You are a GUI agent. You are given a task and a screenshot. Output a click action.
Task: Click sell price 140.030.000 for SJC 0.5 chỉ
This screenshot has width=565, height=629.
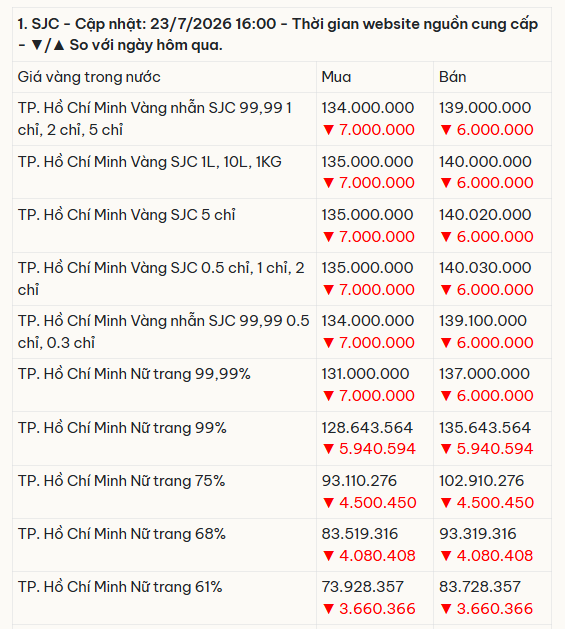(x=485, y=268)
